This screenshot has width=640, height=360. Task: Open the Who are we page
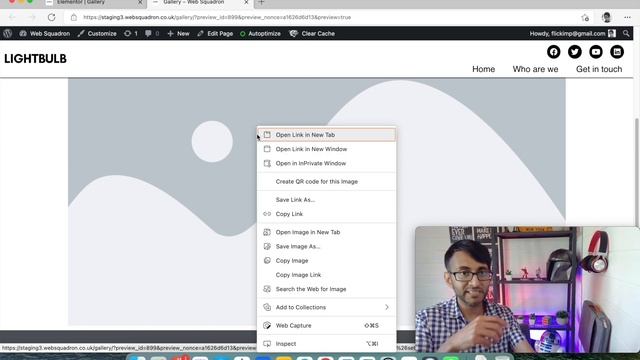tap(536, 69)
